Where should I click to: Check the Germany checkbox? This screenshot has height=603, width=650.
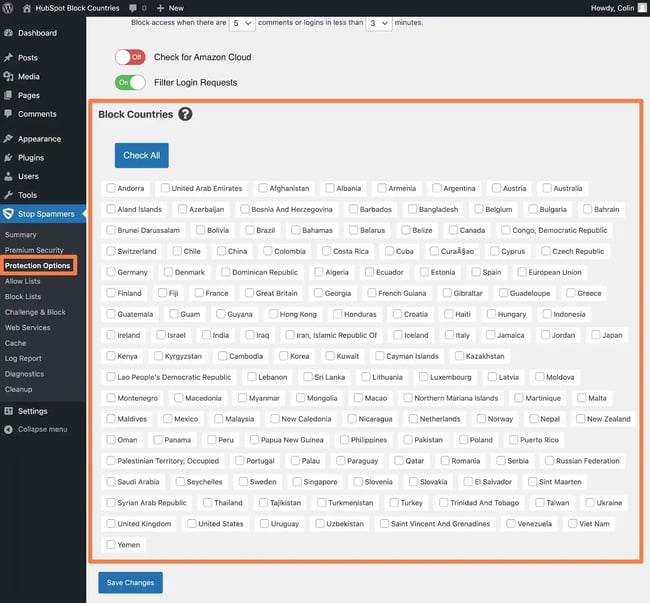point(111,272)
